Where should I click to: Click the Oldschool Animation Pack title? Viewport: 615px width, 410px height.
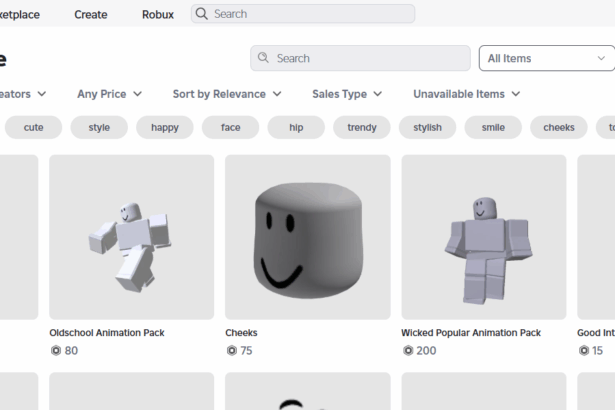[107, 333]
